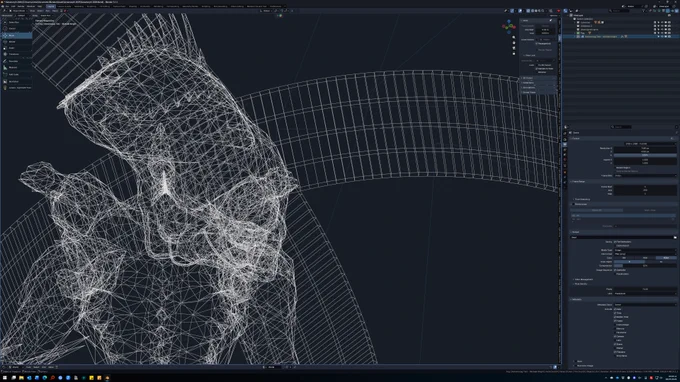Viewport: 680px width, 382px height.
Task: Open the World properties tab
Action: 565,160
